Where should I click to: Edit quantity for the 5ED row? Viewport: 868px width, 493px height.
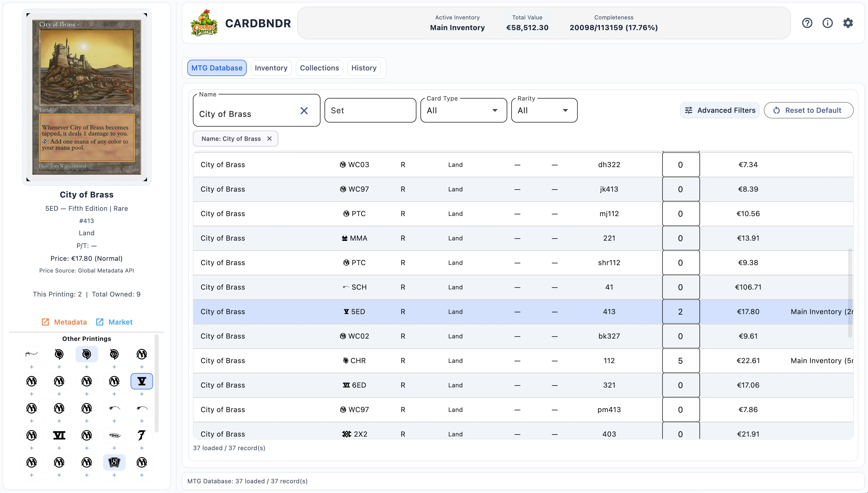pos(681,312)
